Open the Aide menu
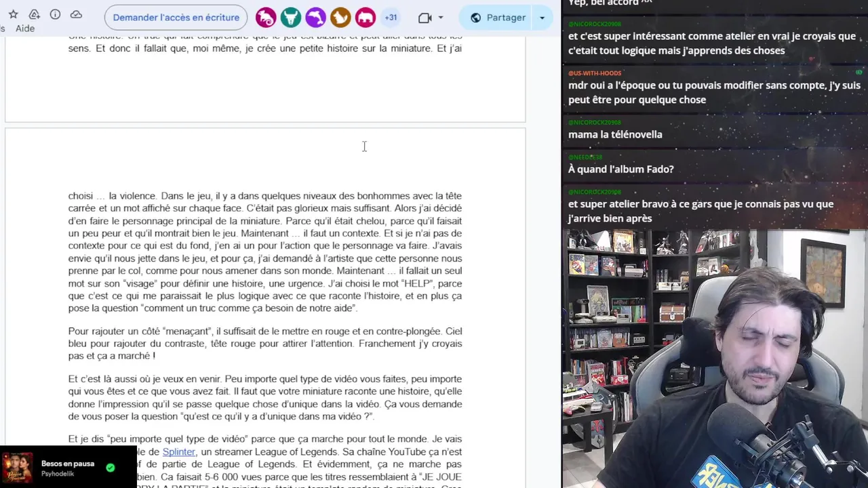The width and height of the screenshot is (868, 488). pos(25,28)
